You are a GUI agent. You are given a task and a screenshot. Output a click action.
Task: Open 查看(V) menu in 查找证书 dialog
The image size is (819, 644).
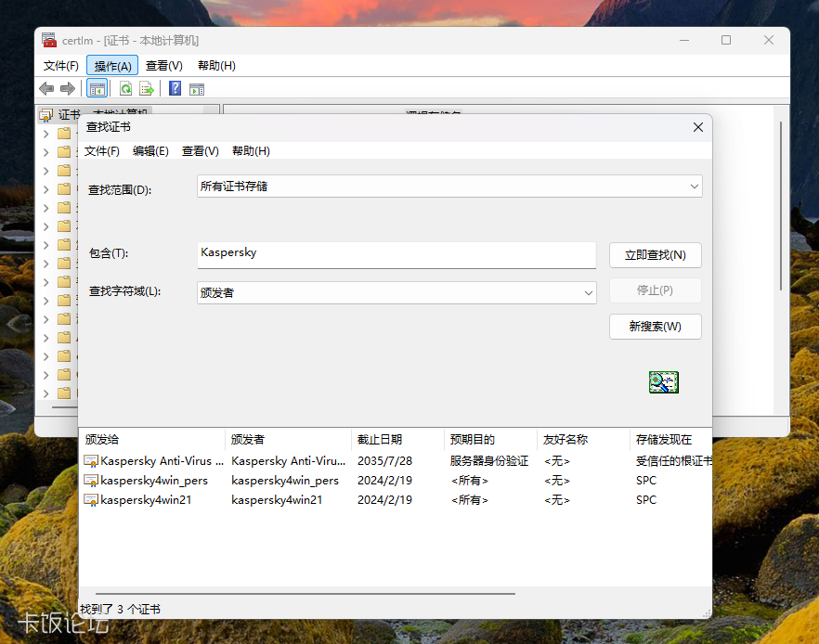200,151
